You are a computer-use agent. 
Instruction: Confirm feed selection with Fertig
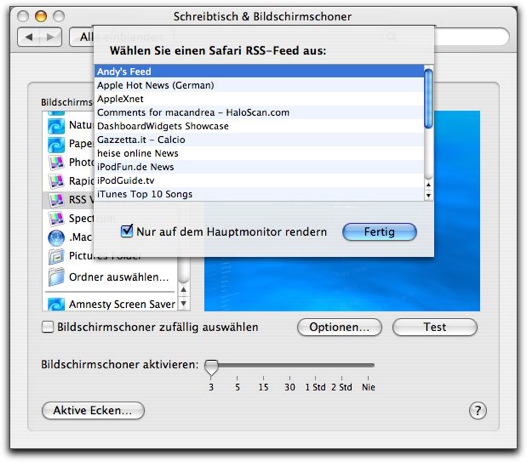coord(379,232)
